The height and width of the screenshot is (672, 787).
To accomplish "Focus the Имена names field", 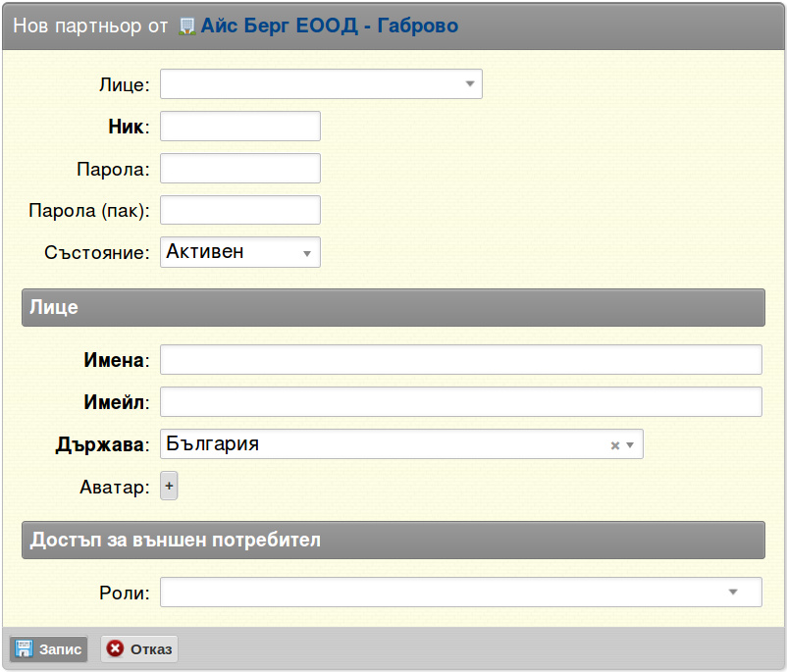I will (x=461, y=359).
